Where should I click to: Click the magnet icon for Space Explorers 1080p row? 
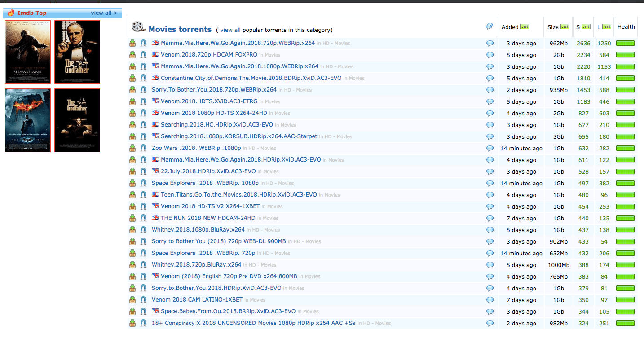tap(143, 183)
